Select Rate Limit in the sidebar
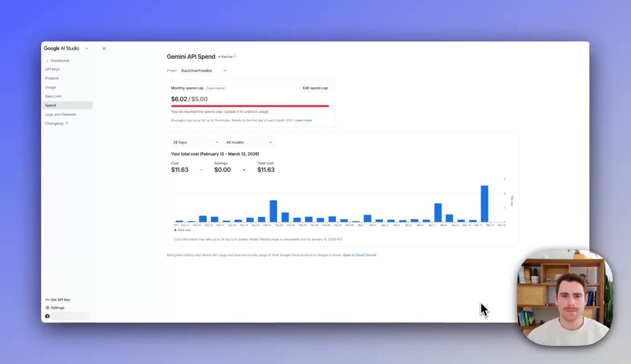The width and height of the screenshot is (631, 364). pyautogui.click(x=53, y=97)
